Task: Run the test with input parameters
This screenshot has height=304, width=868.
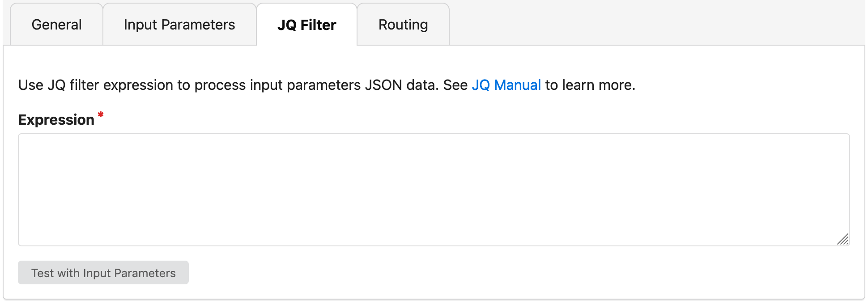Action: [x=103, y=273]
